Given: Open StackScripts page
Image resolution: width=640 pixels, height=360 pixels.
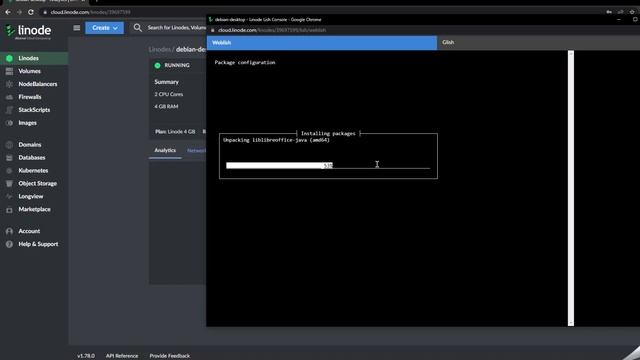Looking at the screenshot, I should 34,110.
